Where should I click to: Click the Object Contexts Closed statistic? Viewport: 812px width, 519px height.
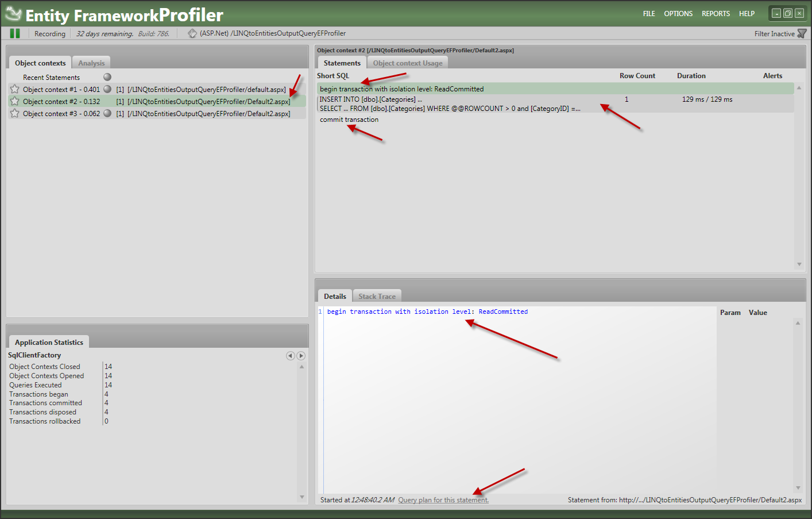click(45, 367)
